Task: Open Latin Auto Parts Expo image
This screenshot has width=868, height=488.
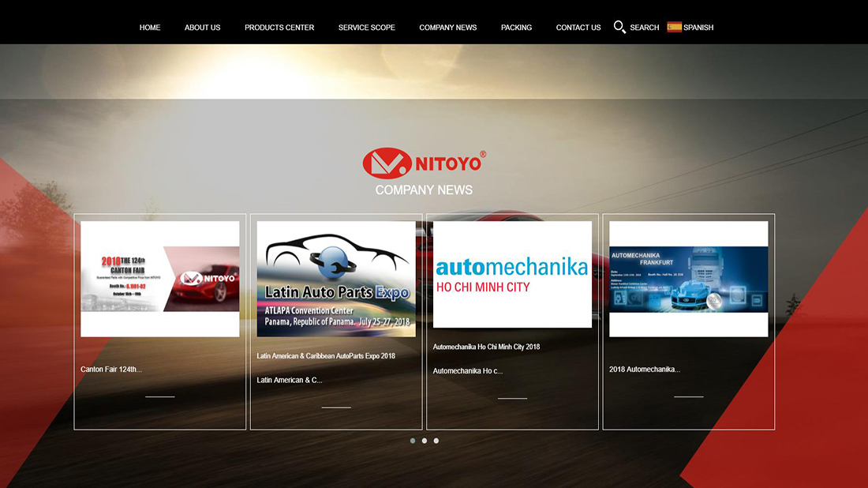Action: pyautogui.click(x=336, y=279)
